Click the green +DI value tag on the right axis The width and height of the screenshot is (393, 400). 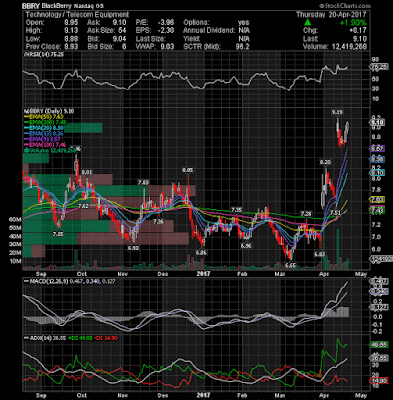(x=379, y=345)
